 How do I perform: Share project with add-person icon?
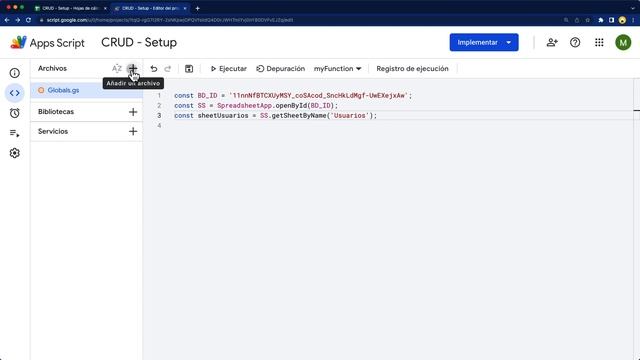tap(552, 42)
